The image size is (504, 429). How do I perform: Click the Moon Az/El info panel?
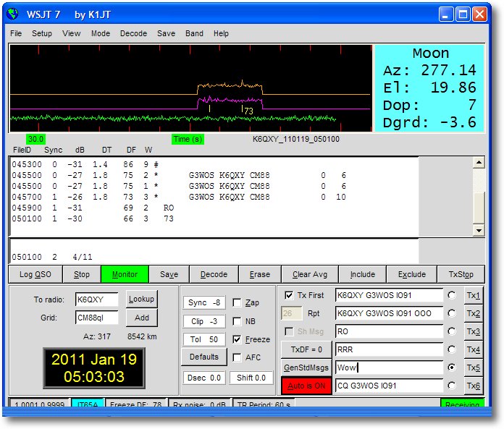pyautogui.click(x=429, y=88)
